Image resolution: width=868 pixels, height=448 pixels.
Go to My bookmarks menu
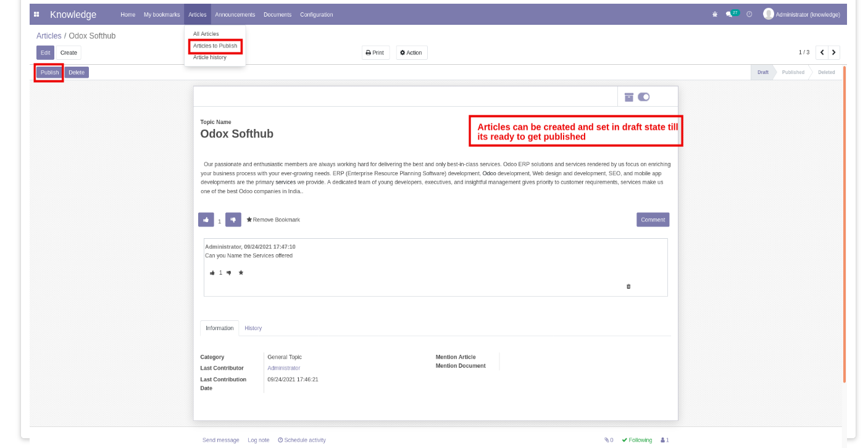[162, 14]
